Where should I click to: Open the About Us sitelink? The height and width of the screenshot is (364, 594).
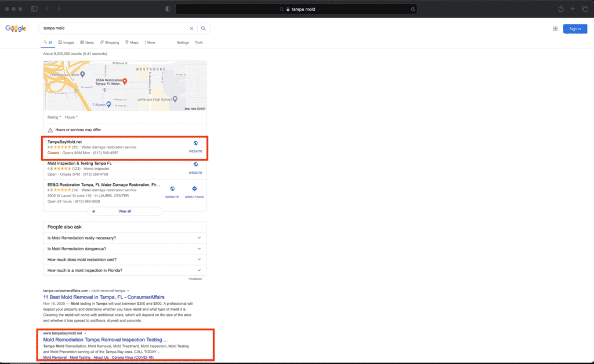pos(101,358)
